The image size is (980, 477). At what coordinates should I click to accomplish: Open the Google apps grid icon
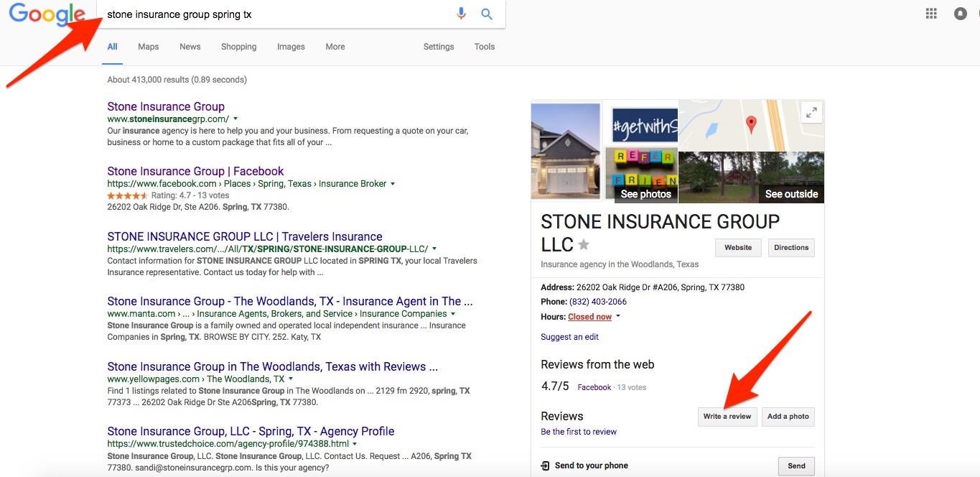pos(931,14)
